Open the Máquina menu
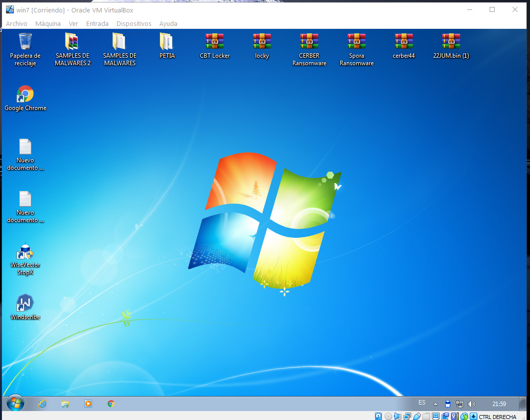The width and height of the screenshot is (530, 420). 48,23
